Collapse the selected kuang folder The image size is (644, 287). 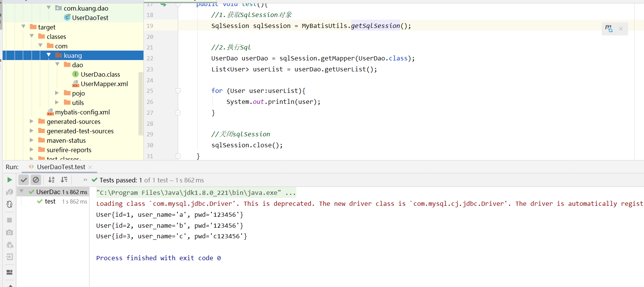[x=49, y=55]
